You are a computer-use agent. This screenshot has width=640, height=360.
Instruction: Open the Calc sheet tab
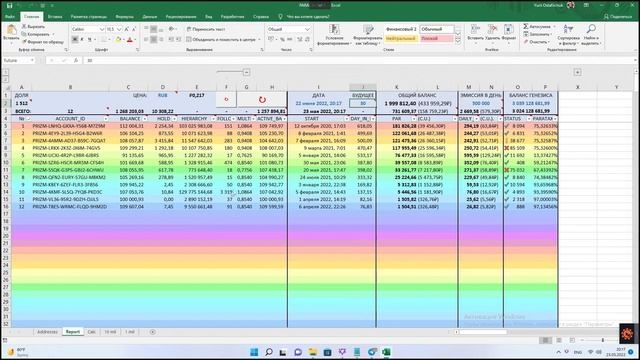pos(91,332)
